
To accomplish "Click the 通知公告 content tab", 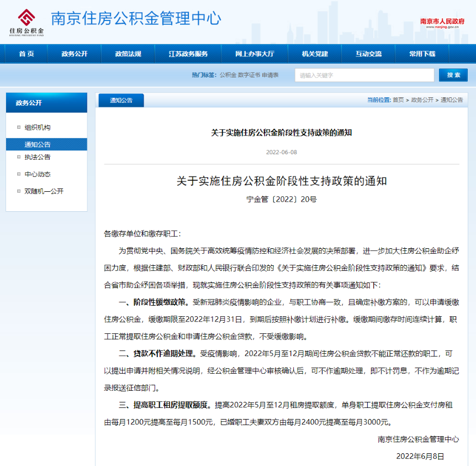I will (x=121, y=101).
